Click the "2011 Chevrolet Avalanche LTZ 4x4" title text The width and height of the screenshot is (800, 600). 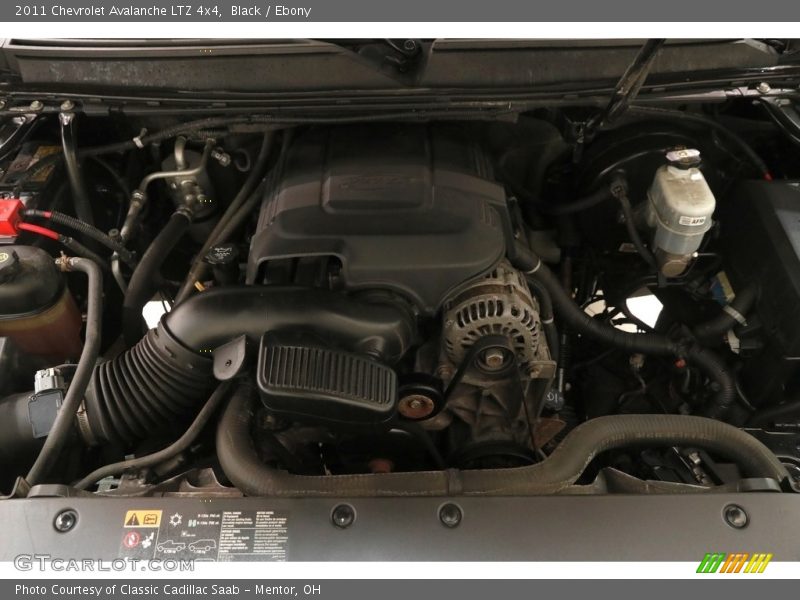pos(118,11)
